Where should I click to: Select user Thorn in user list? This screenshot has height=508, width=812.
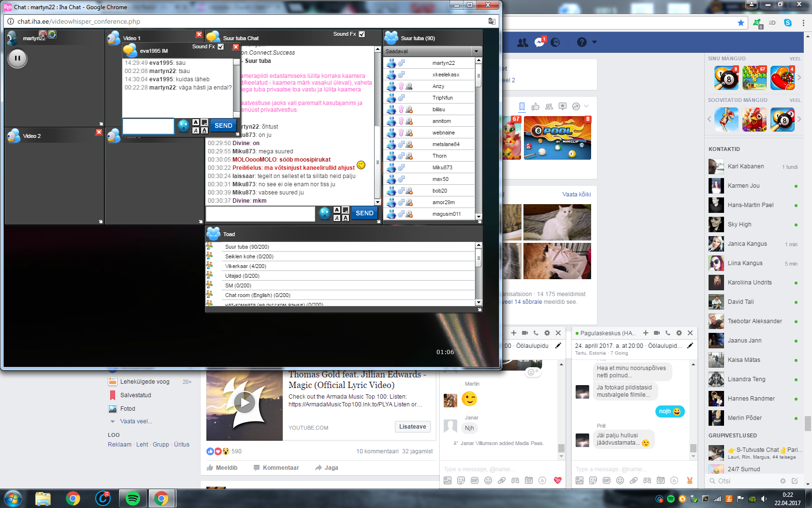[x=430, y=156]
